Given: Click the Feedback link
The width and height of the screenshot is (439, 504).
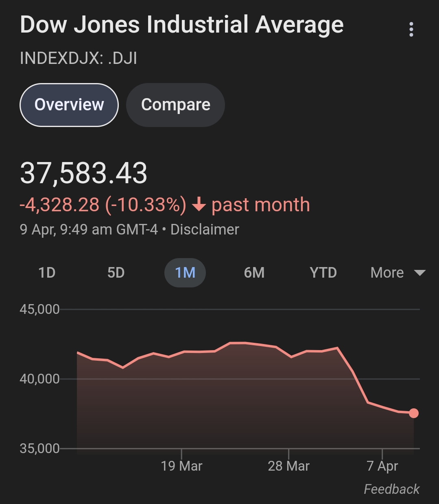Looking at the screenshot, I should 391,489.
